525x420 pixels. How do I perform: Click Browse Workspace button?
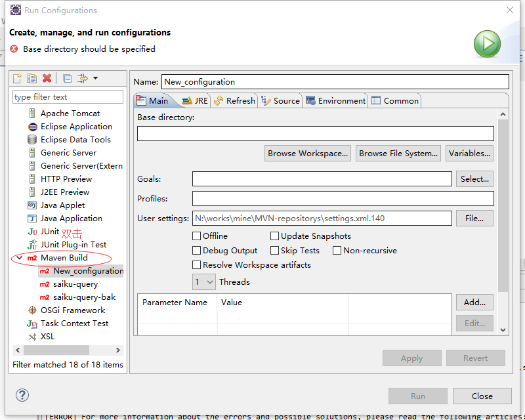(x=308, y=154)
